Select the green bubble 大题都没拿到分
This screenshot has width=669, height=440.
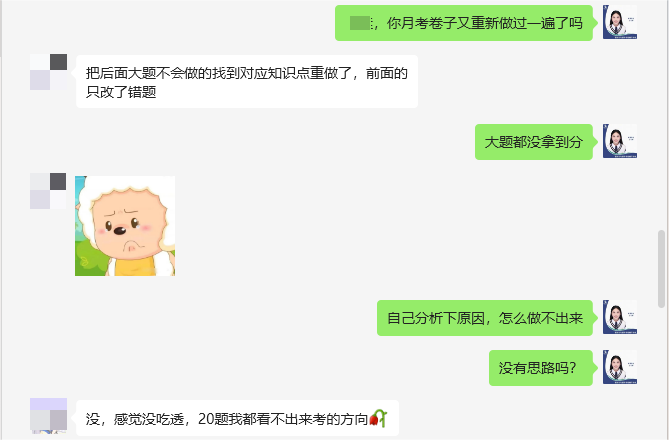(x=534, y=142)
